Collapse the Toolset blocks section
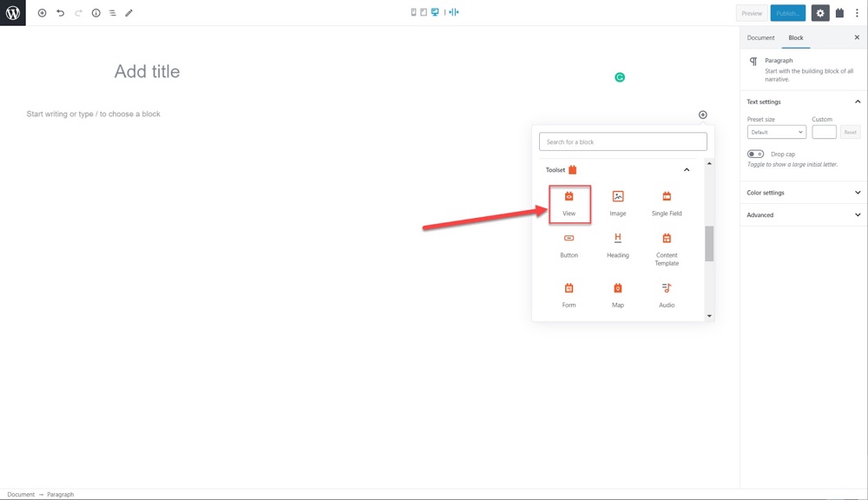This screenshot has height=500, width=868. pos(687,170)
